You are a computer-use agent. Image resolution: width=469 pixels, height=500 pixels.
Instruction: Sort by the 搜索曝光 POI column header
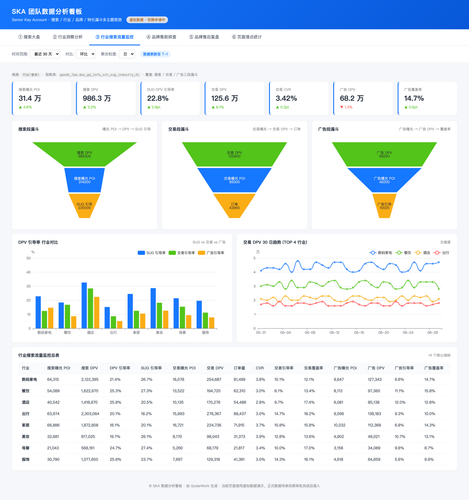[59, 368]
